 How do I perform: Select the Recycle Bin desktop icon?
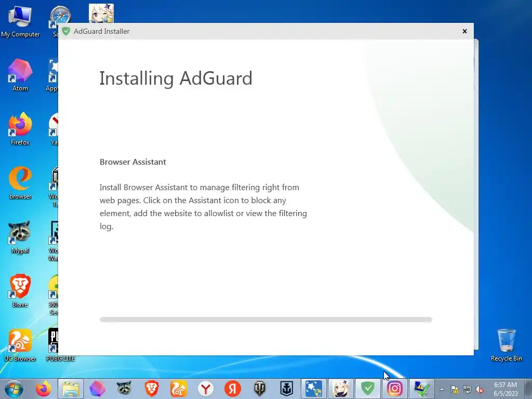click(506, 345)
